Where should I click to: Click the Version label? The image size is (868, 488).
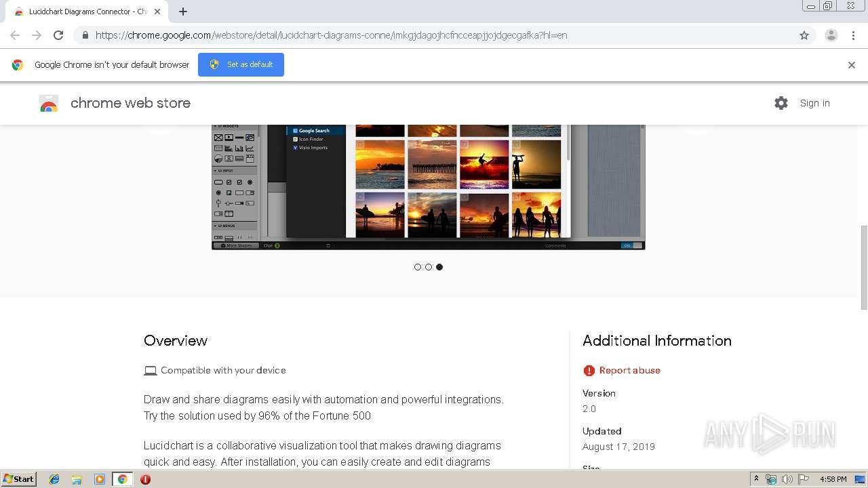pos(599,393)
